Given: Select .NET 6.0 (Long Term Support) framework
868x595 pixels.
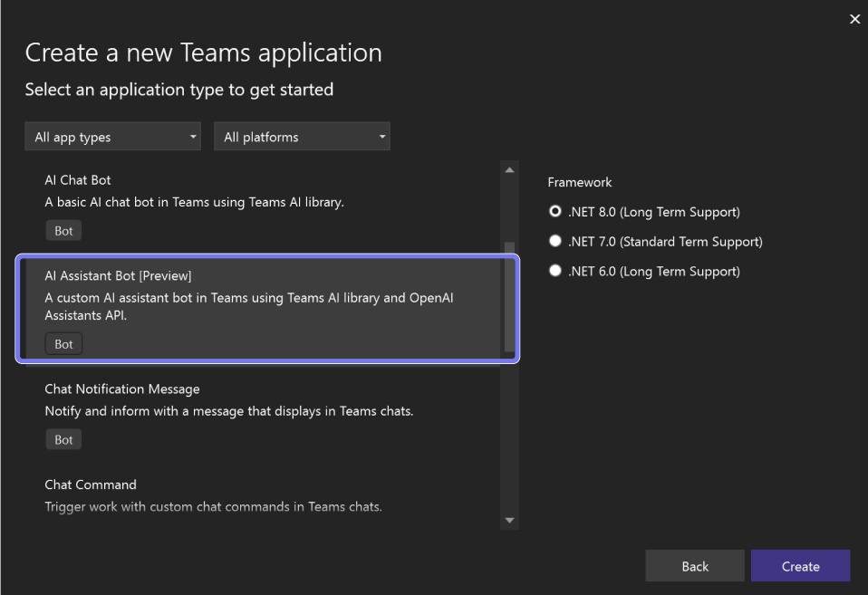Looking at the screenshot, I should [x=555, y=272].
